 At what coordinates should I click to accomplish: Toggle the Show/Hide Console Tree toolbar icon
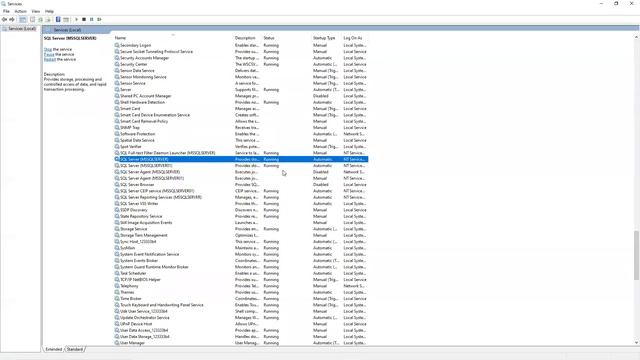23,20
